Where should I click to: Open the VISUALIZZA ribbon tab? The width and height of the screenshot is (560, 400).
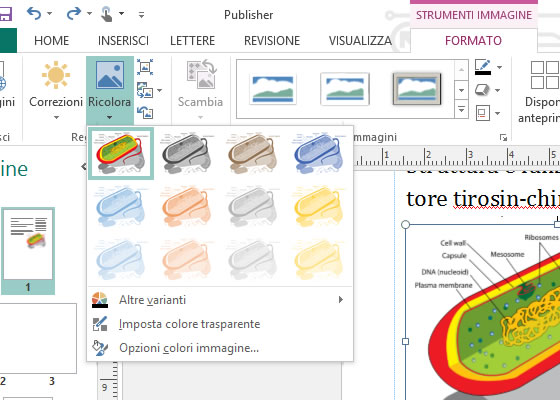[360, 41]
